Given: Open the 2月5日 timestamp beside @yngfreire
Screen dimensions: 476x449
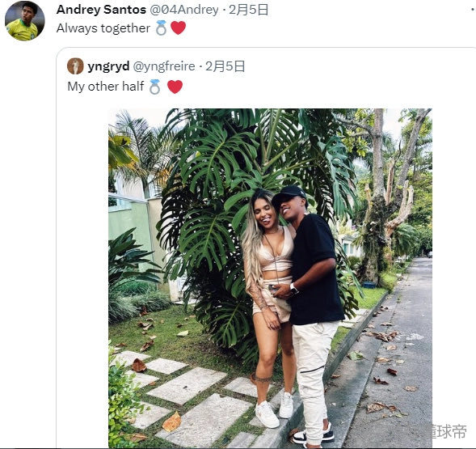Looking at the screenshot, I should tap(225, 66).
